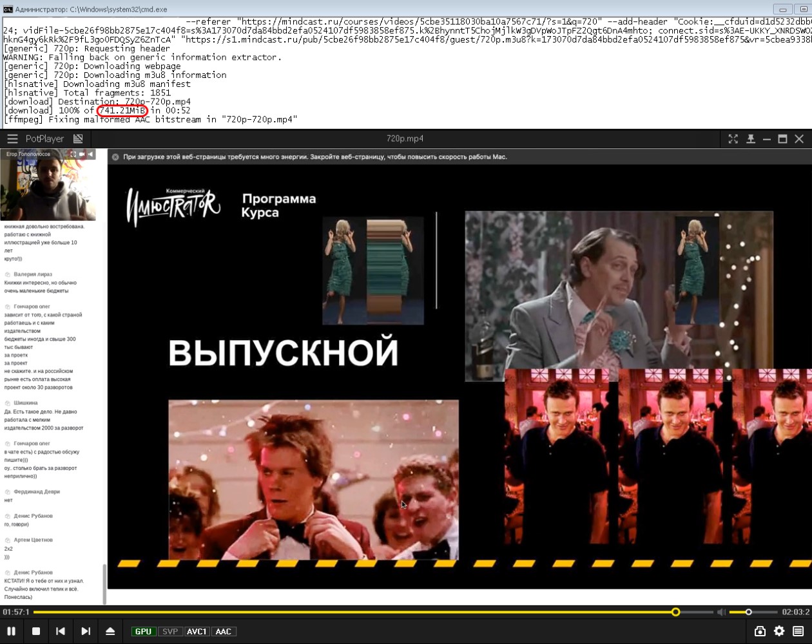Open the PotPlayer settings gear
Screen dimensions: 812x644
tap(779, 631)
